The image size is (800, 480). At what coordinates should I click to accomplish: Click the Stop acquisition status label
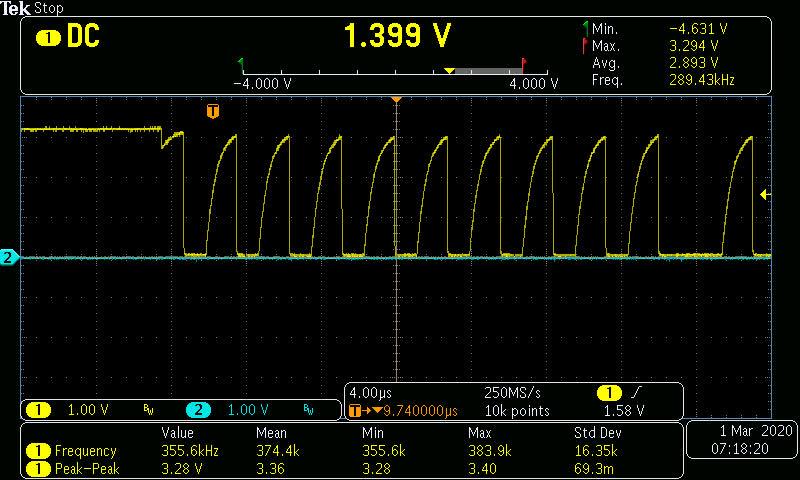[48, 8]
